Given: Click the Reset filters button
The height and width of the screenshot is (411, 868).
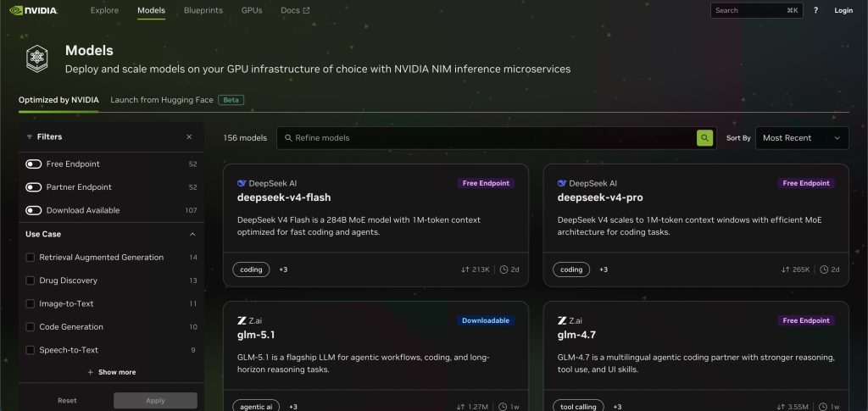Looking at the screenshot, I should click(x=68, y=401).
